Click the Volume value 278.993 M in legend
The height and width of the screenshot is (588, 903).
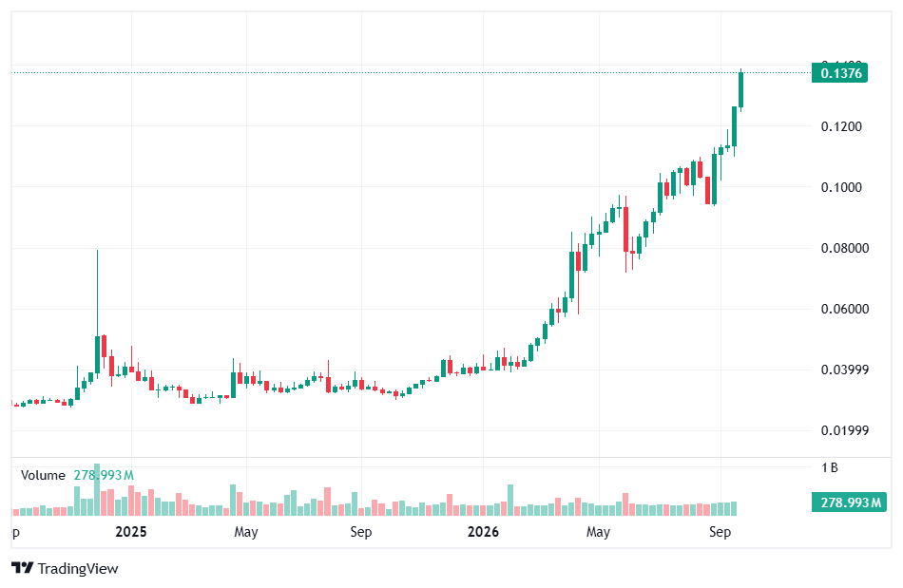pos(104,475)
